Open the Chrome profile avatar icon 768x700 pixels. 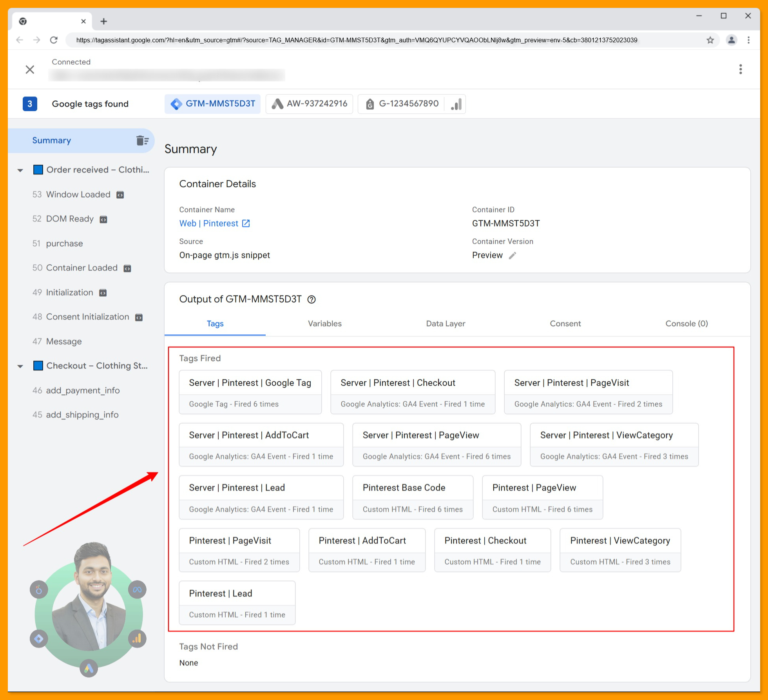coord(731,40)
